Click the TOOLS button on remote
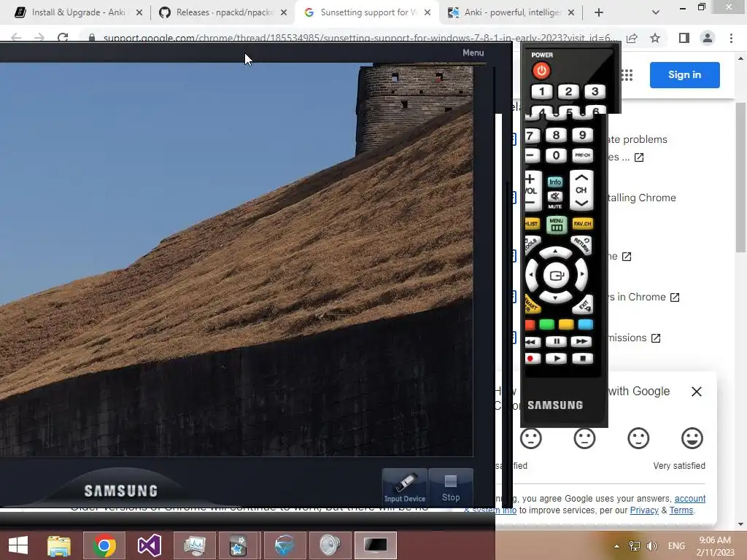This screenshot has height=560, width=747. [532, 245]
